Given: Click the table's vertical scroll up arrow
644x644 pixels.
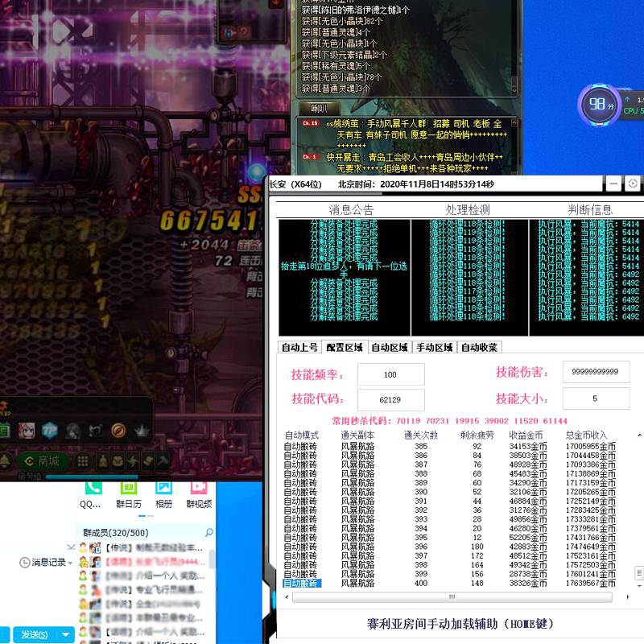Looking at the screenshot, I should tap(639, 435).
